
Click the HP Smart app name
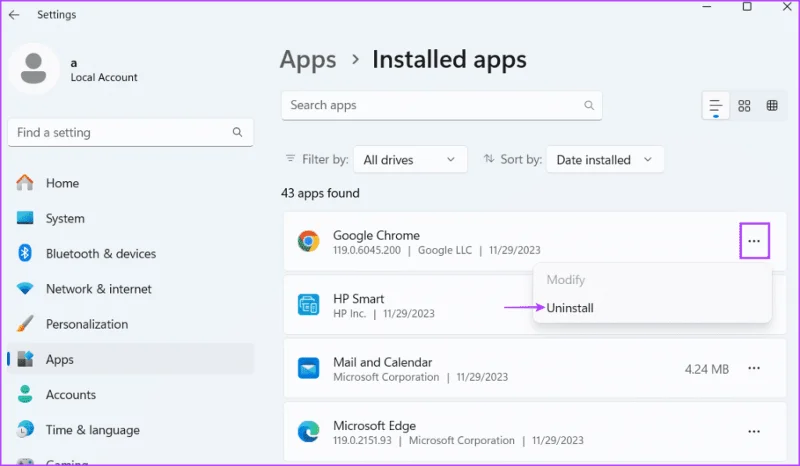click(x=359, y=299)
